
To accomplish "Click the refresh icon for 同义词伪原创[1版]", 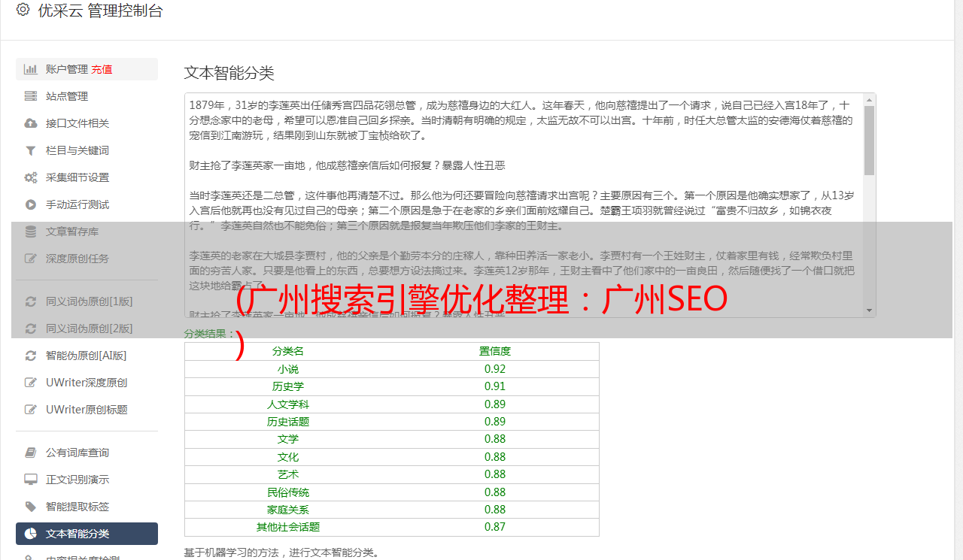I will pyautogui.click(x=31, y=301).
